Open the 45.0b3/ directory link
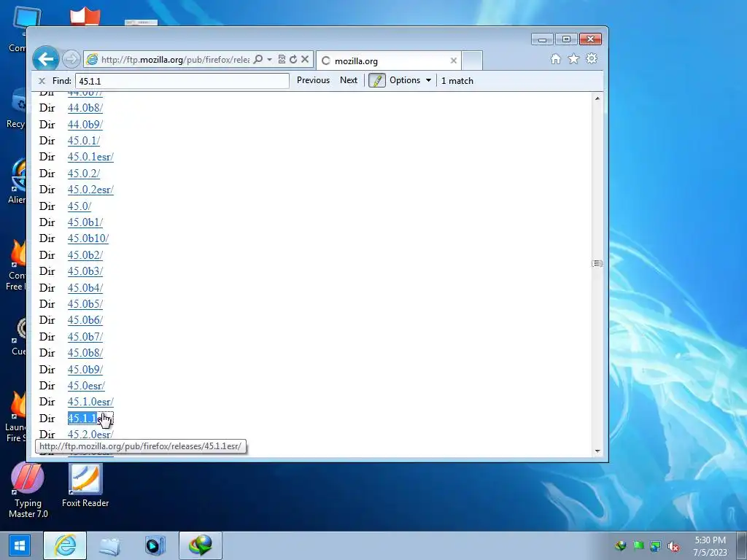The width and height of the screenshot is (747, 560). click(x=85, y=271)
